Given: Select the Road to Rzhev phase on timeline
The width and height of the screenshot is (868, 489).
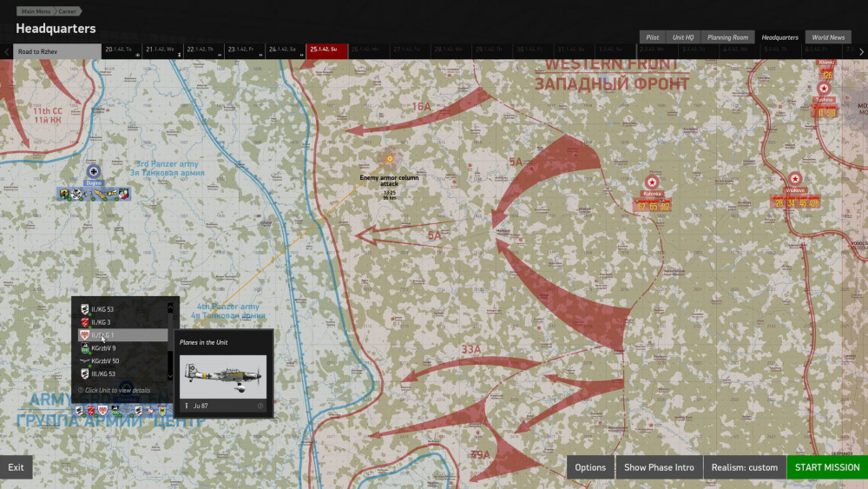Looking at the screenshot, I should pyautogui.click(x=57, y=51).
